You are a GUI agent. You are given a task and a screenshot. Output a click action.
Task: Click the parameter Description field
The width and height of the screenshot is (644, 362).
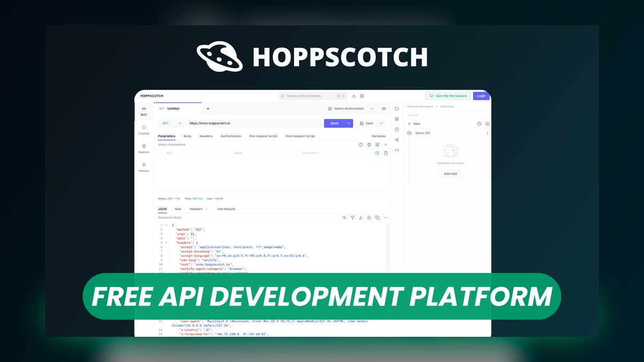coord(335,153)
